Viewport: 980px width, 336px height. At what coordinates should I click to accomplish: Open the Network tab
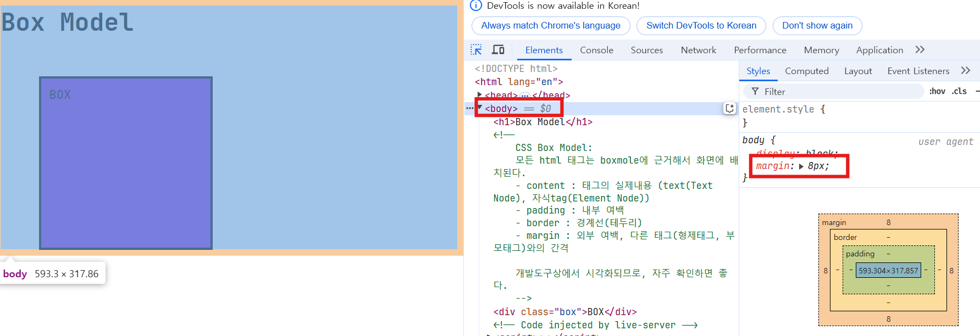point(699,50)
